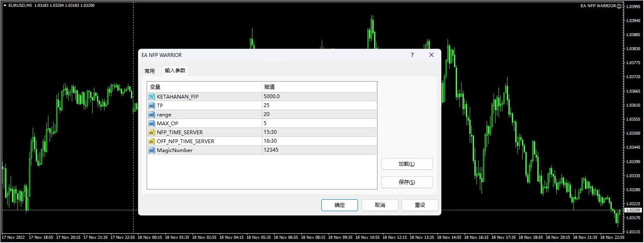
Task: Click the EA smiley face icon on chart
Action: (x=619, y=6)
